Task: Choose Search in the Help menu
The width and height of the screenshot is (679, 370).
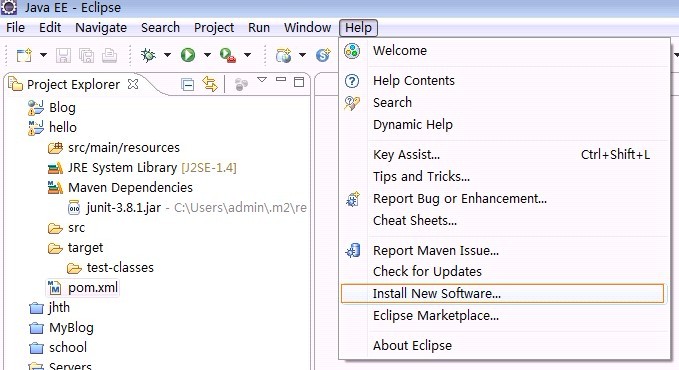Action: (x=505, y=103)
